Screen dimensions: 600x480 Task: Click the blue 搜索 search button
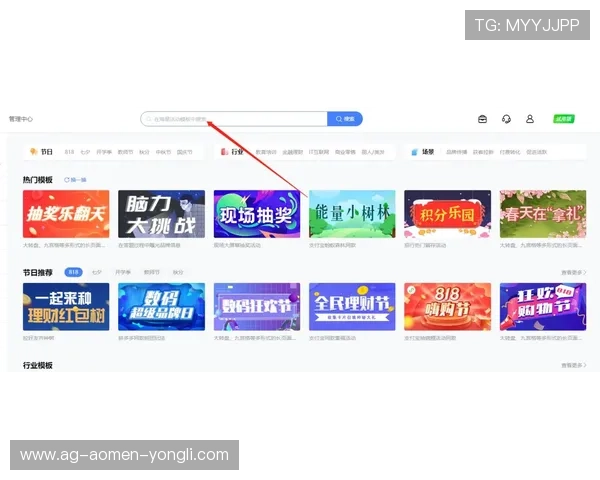345,119
